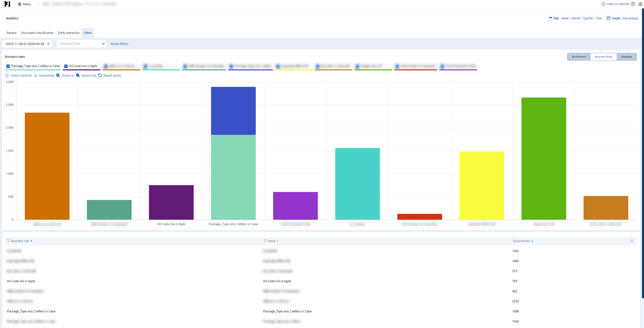The image size is (644, 328).
Task: Uncheck HS Code min 6 digits
Action: [66, 66]
